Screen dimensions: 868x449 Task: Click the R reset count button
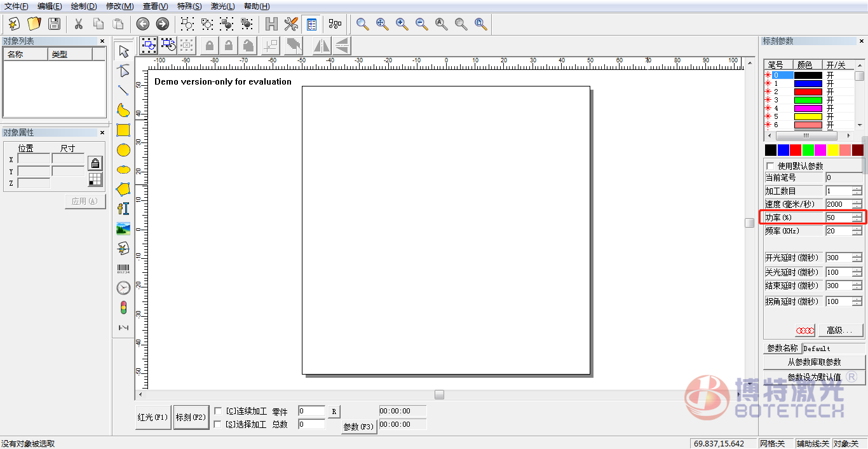[334, 411]
